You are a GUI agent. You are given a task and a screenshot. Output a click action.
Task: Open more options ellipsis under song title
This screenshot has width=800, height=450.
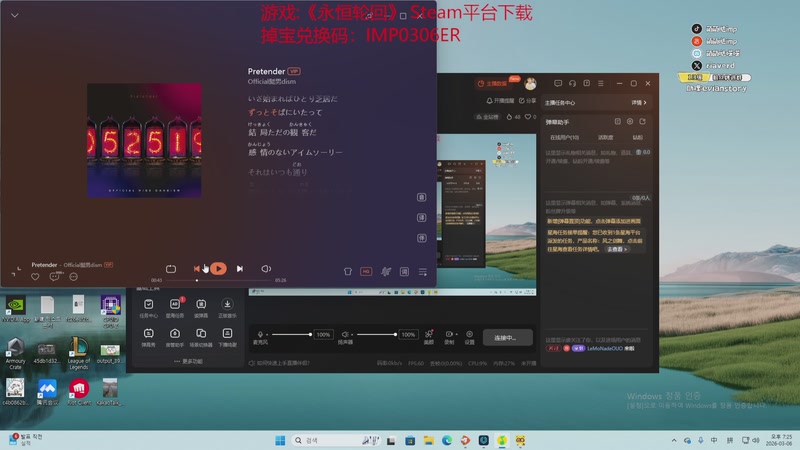pos(73,277)
